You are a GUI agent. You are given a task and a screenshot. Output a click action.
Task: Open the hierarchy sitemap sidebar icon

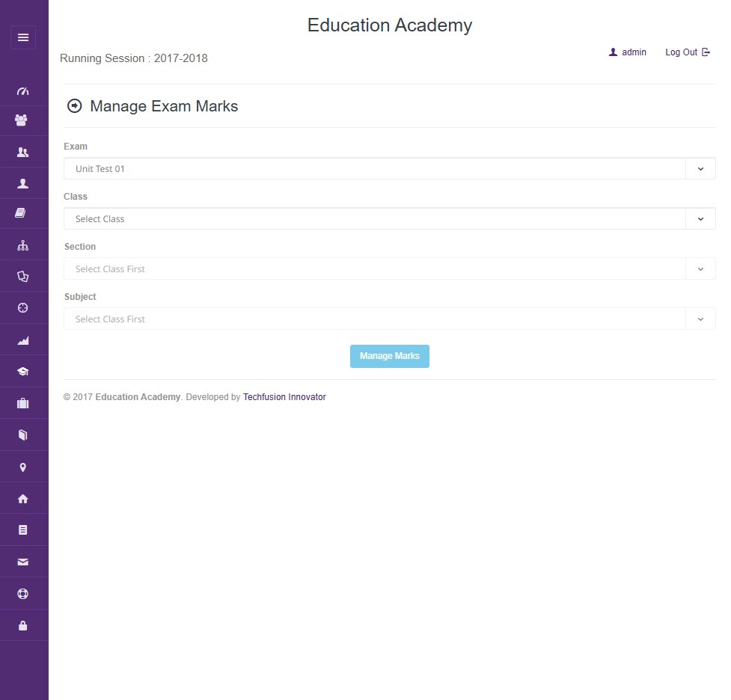(23, 245)
